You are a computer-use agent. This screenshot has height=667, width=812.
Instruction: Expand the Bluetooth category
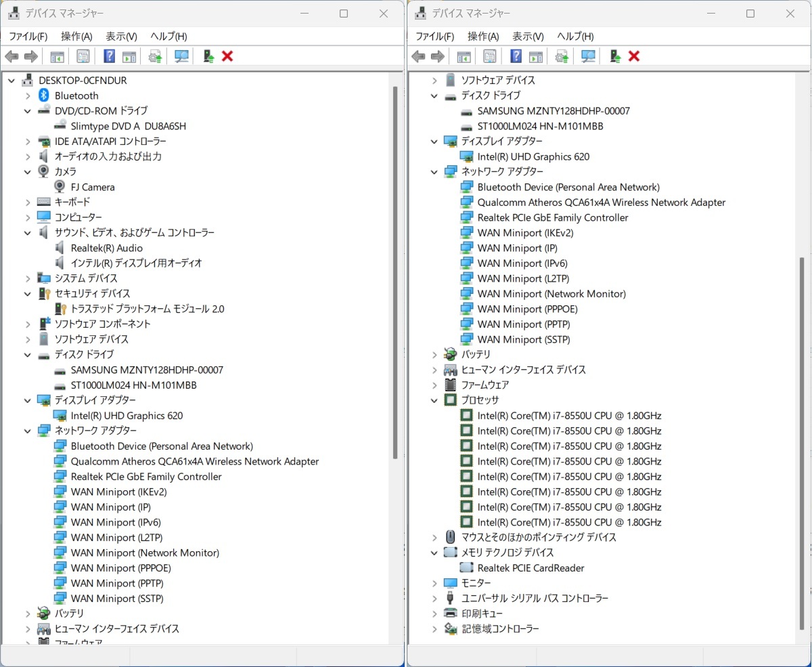28,95
